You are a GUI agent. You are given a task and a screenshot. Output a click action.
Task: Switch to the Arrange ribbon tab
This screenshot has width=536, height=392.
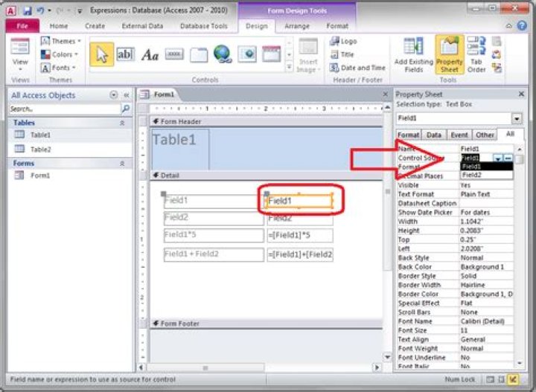coord(297,26)
